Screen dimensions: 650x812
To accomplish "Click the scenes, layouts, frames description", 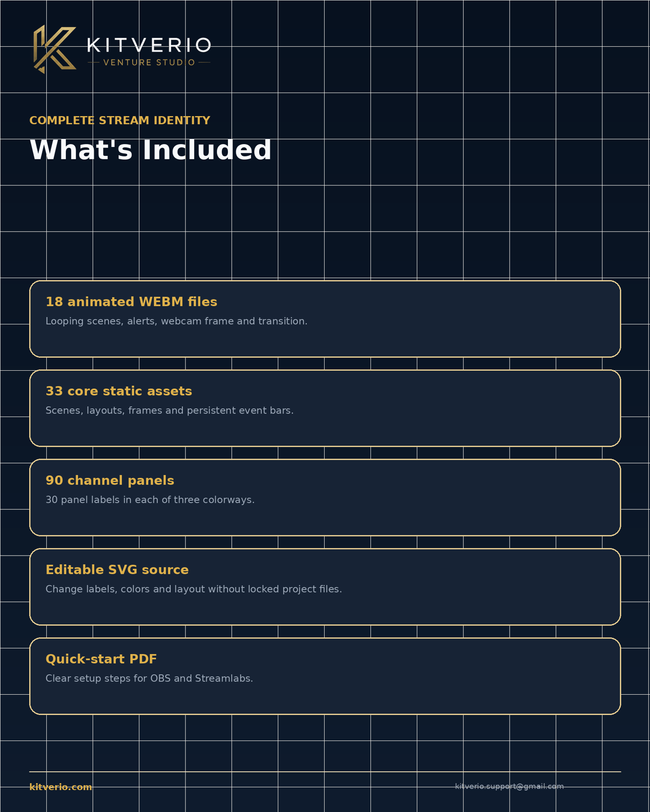I will coord(169,410).
